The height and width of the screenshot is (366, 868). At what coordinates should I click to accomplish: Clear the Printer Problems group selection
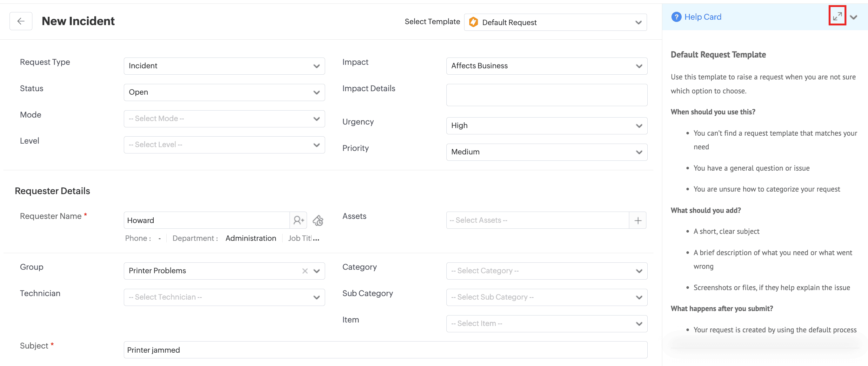tap(305, 271)
